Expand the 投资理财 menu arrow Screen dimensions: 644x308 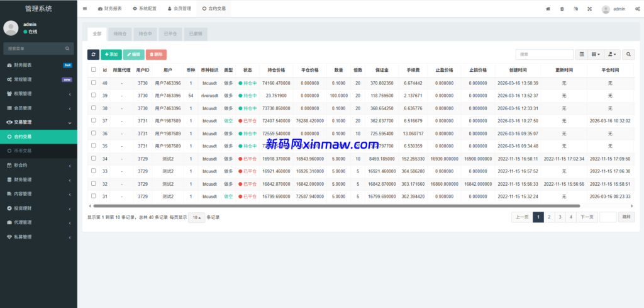coord(70,208)
